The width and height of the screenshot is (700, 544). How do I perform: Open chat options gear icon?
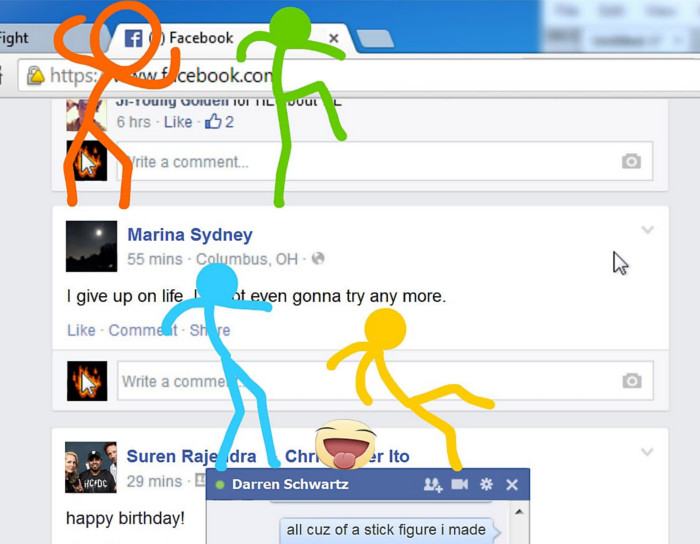click(486, 485)
